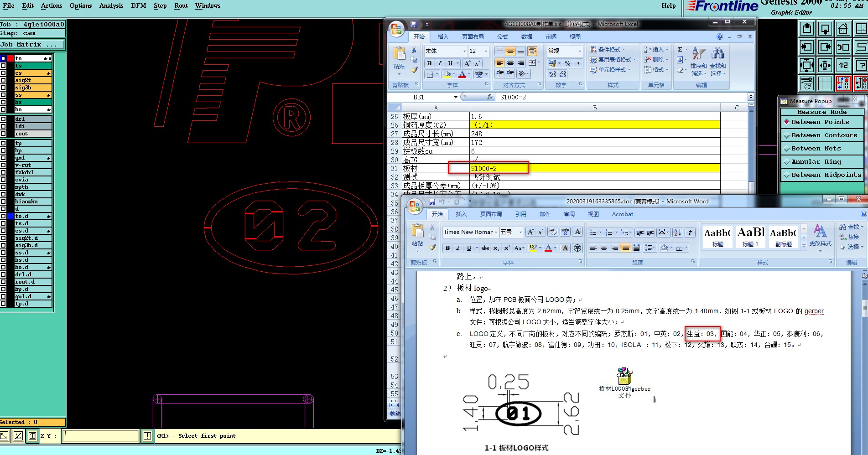This screenshot has width=868, height=455.
Task: Click the snap grid icon beside X Y
Action: coord(32,436)
